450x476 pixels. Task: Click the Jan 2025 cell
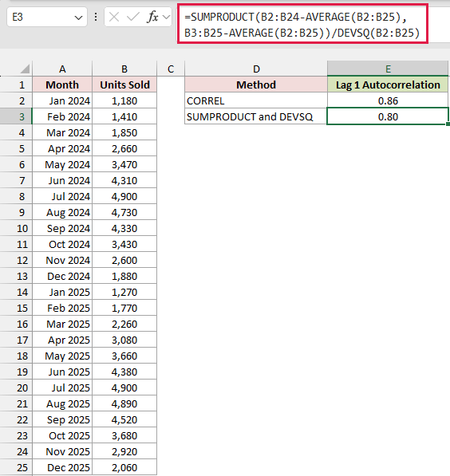[62, 292]
